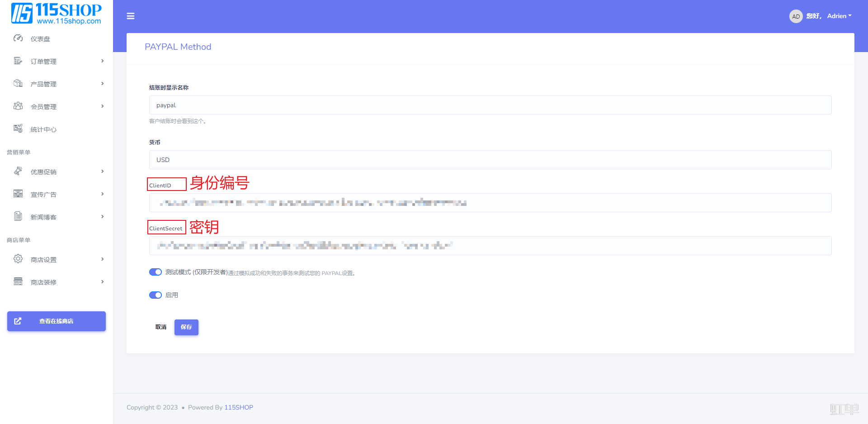Open the 产品管理 menu item
Screen dimensions: 868x424
pyautogui.click(x=57, y=84)
